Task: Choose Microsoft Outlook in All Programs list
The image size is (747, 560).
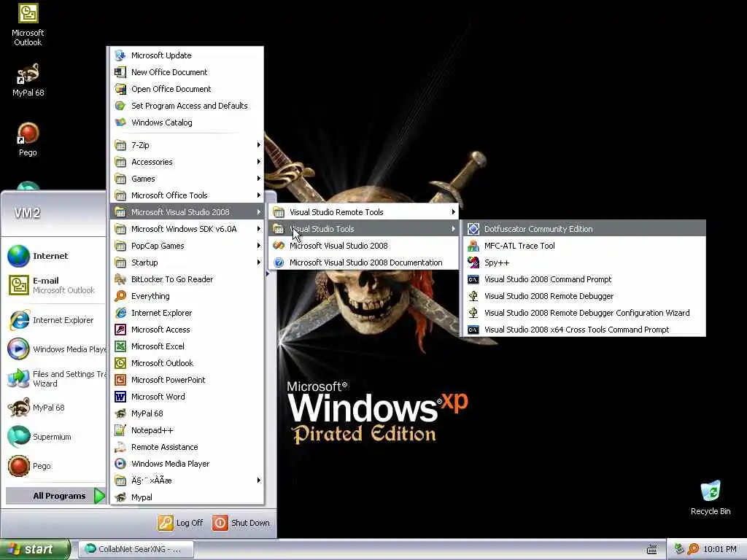Action: pos(187,363)
